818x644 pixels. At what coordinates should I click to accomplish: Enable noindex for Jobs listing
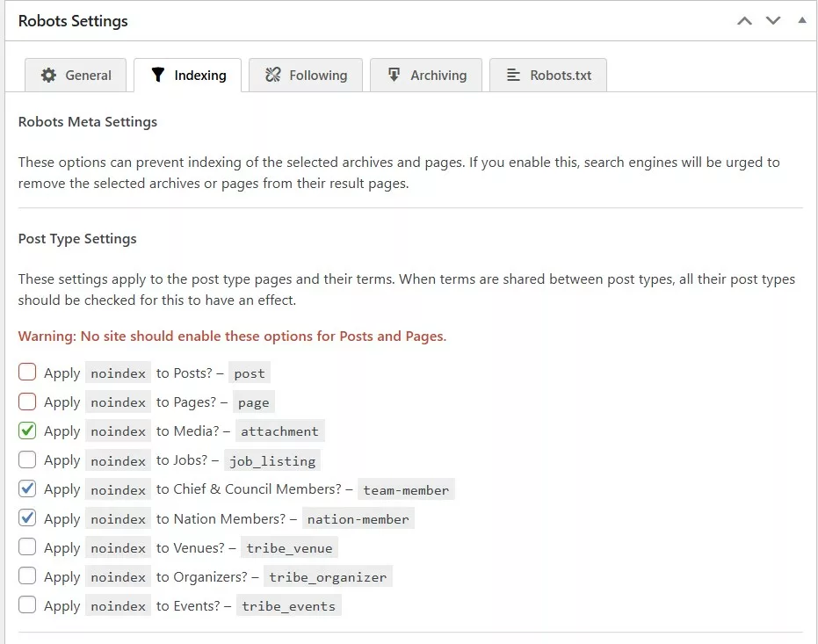[27, 459]
